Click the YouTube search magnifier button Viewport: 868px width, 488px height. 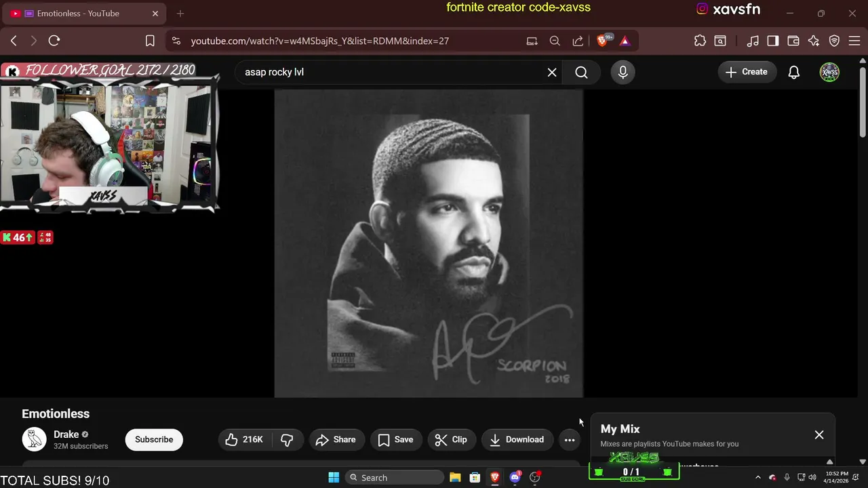click(x=581, y=72)
